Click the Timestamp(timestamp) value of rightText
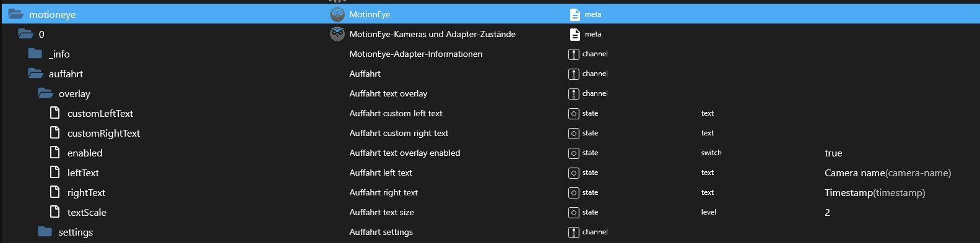980x243 pixels. pos(875,192)
